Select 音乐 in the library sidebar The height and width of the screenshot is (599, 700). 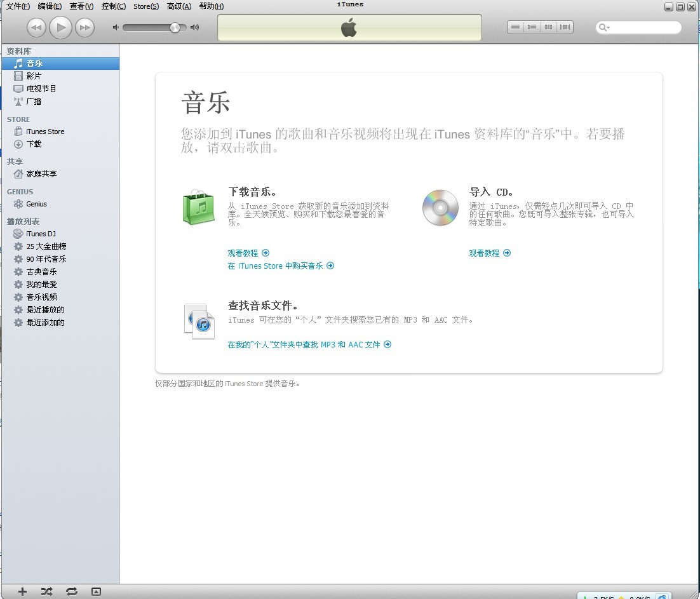[x=61, y=64]
